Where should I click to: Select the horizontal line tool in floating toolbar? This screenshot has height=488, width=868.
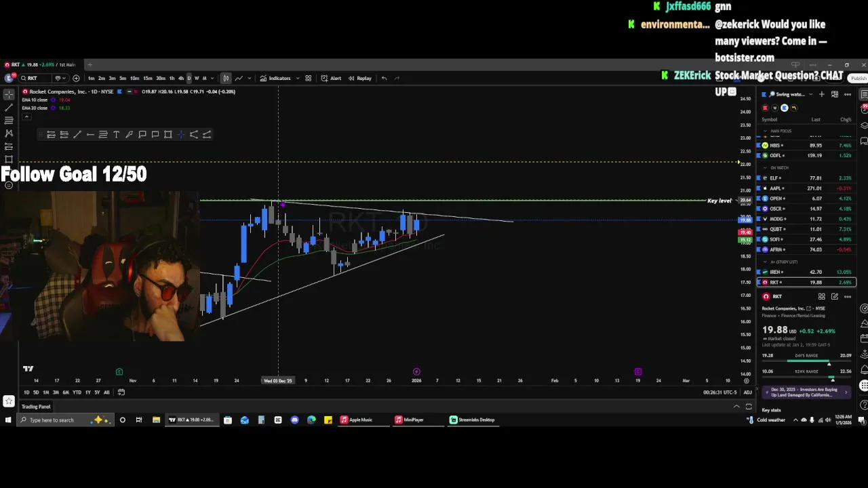pos(90,134)
